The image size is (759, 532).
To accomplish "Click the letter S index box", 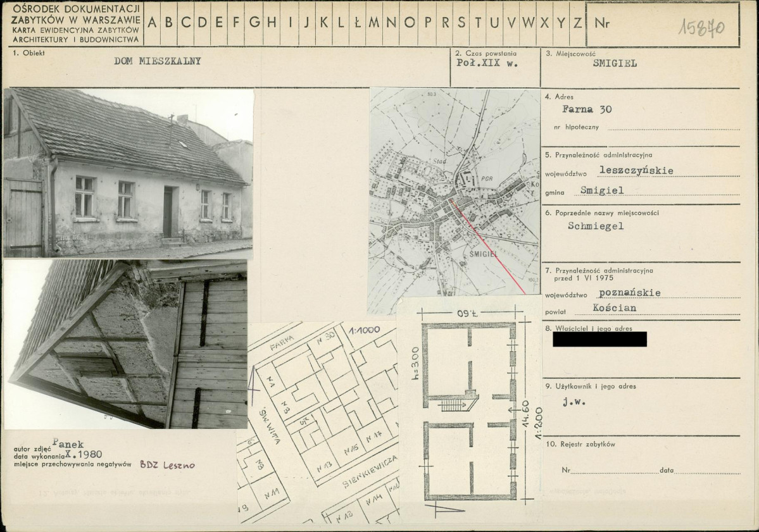I will tap(461, 23).
